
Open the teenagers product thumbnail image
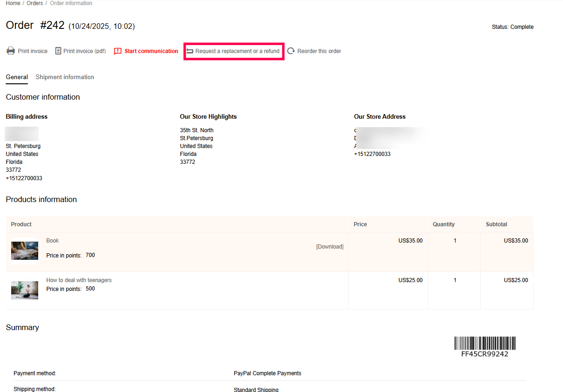click(x=25, y=290)
